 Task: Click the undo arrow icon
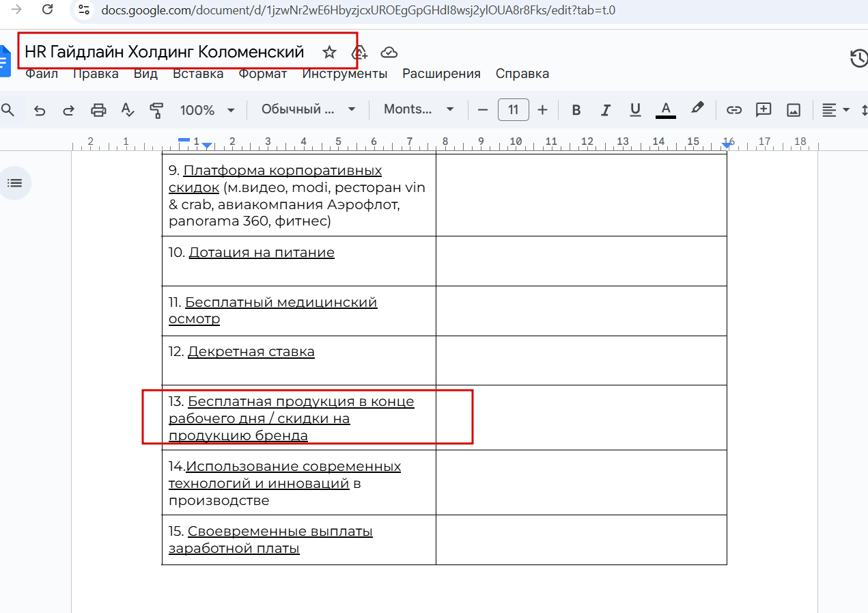click(40, 110)
